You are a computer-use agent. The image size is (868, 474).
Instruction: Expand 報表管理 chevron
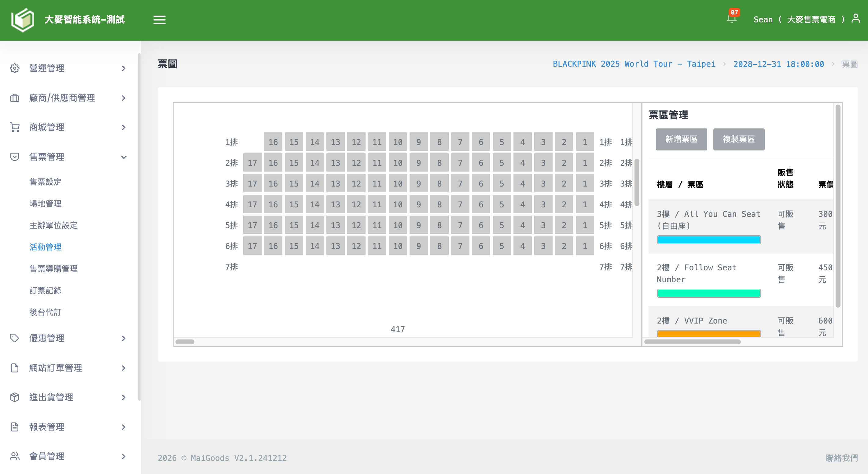tap(124, 427)
